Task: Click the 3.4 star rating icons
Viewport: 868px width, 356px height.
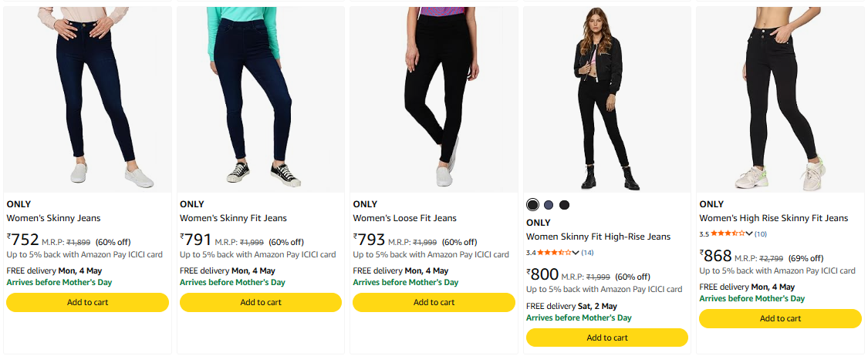Action: click(x=553, y=253)
